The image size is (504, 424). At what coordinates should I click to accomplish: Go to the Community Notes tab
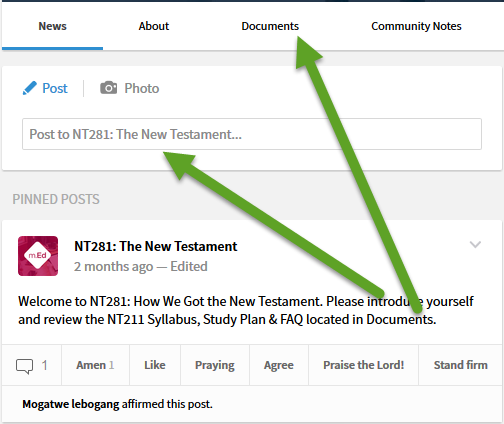coord(416,26)
